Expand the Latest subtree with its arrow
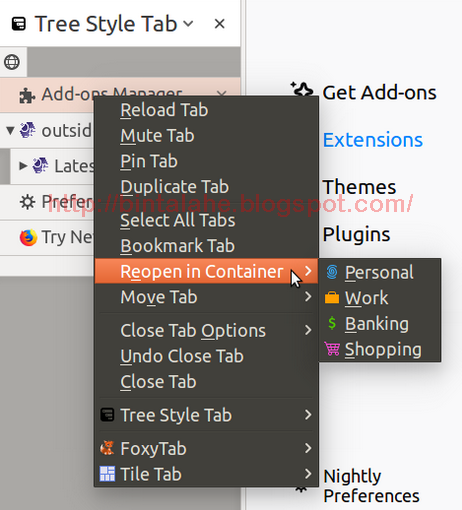 tap(23, 166)
